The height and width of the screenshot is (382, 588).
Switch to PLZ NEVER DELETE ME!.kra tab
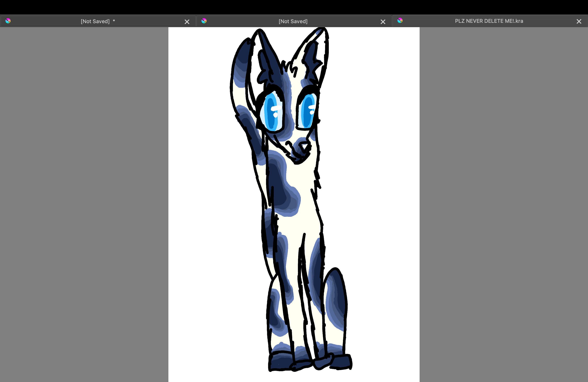(490, 21)
